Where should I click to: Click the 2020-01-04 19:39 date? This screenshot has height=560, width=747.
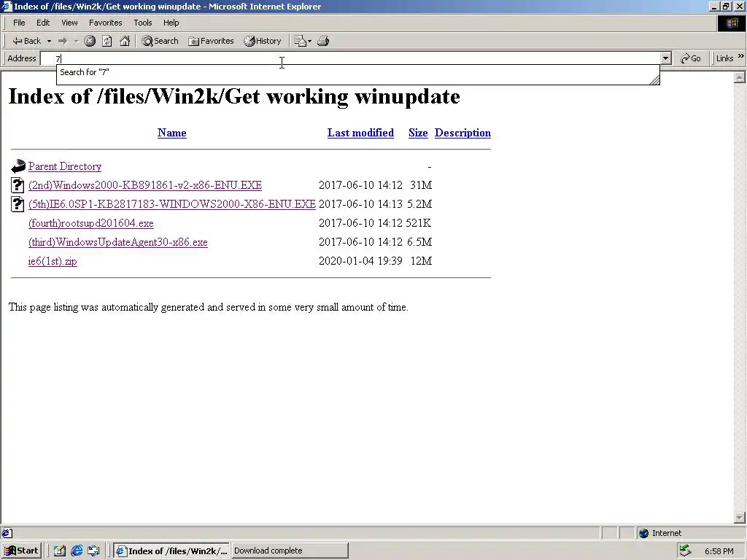360,261
